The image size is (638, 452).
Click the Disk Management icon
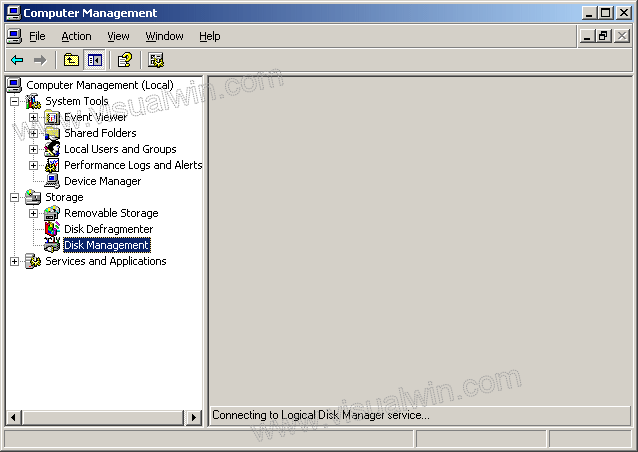pyautogui.click(x=52, y=245)
